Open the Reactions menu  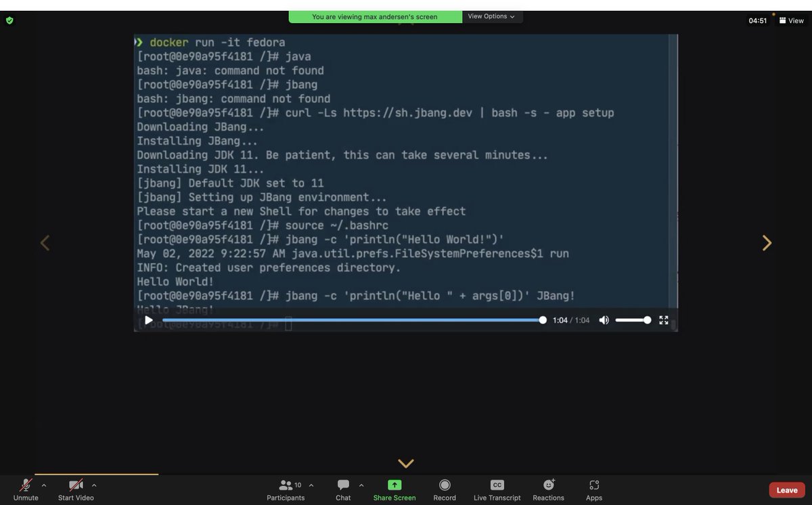548,489
